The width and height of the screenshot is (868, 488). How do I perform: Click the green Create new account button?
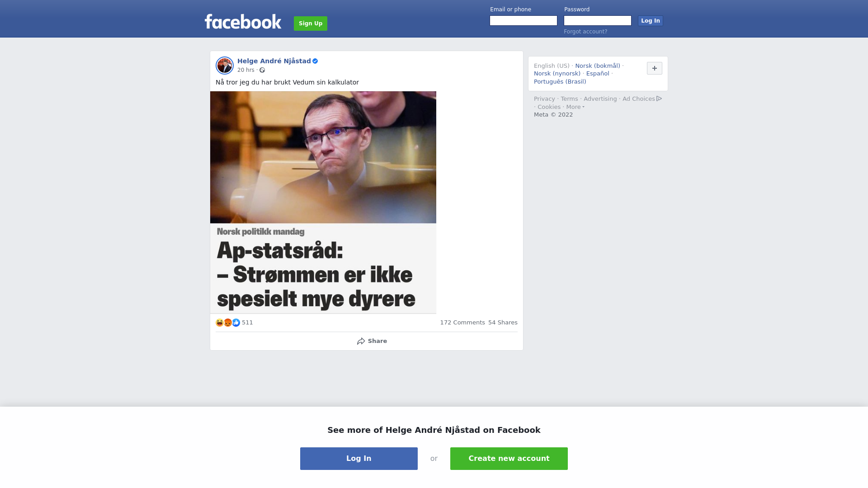[x=509, y=459]
